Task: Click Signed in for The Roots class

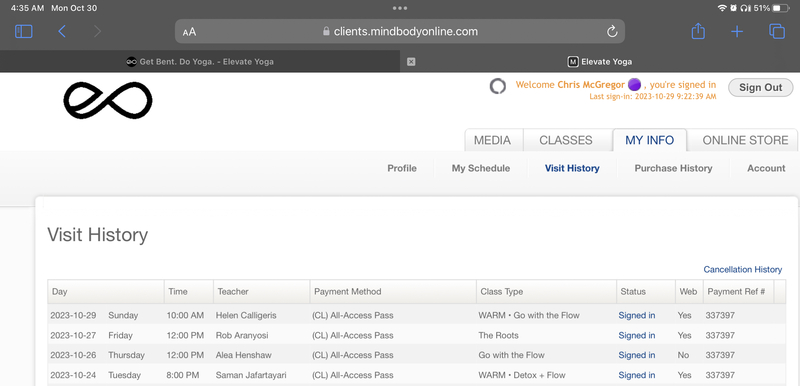Action: 637,336
